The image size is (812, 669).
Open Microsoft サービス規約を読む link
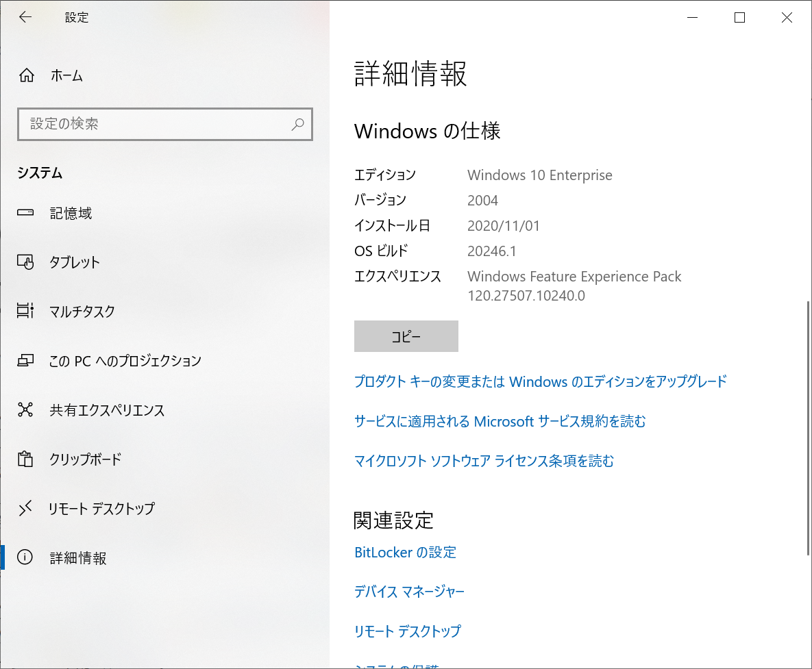tap(500, 421)
